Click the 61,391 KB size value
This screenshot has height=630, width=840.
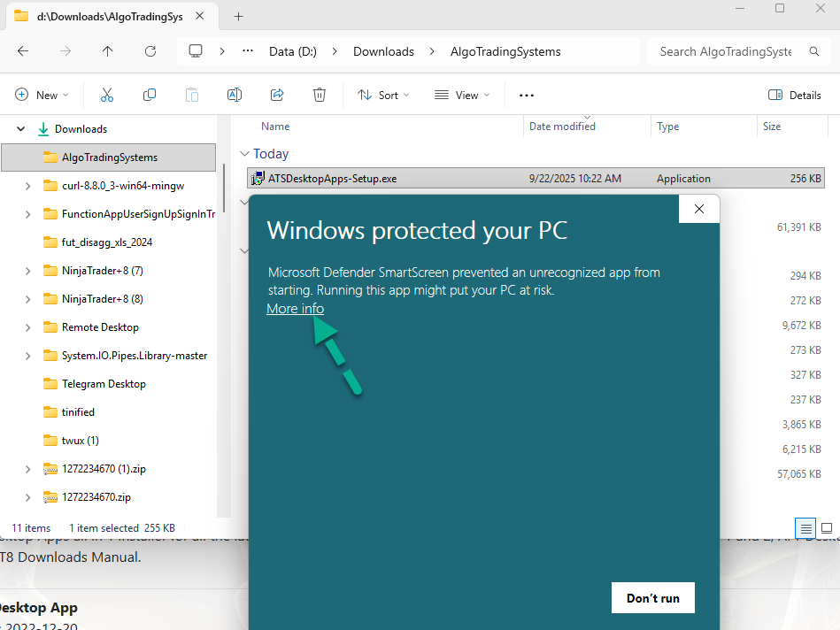pyautogui.click(x=799, y=227)
